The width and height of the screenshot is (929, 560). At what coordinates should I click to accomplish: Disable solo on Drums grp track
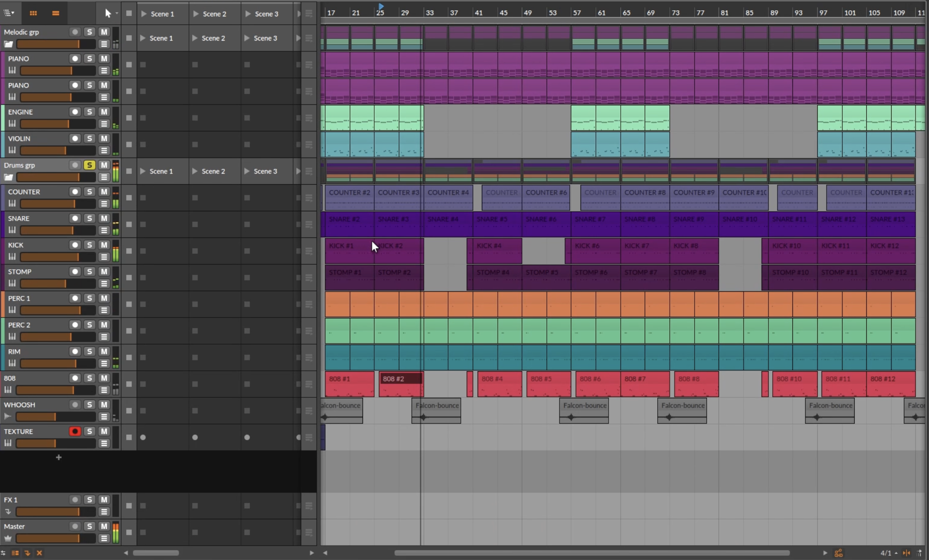89,165
